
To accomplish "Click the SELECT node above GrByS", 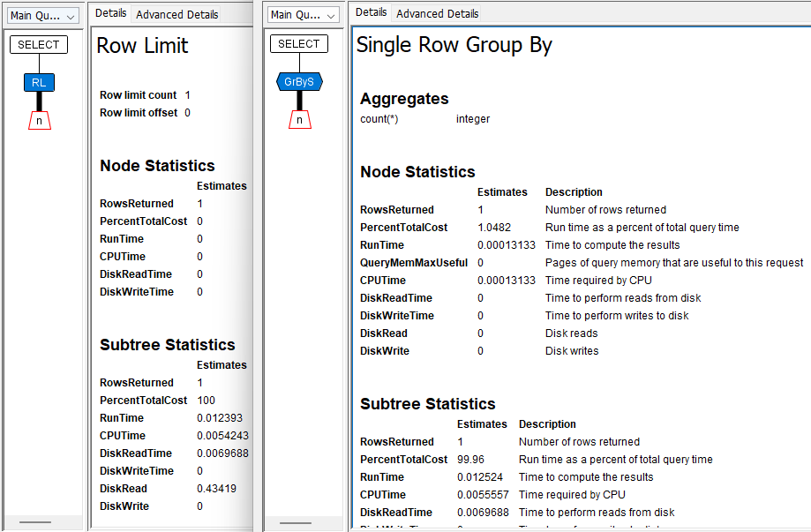I will coord(299,44).
